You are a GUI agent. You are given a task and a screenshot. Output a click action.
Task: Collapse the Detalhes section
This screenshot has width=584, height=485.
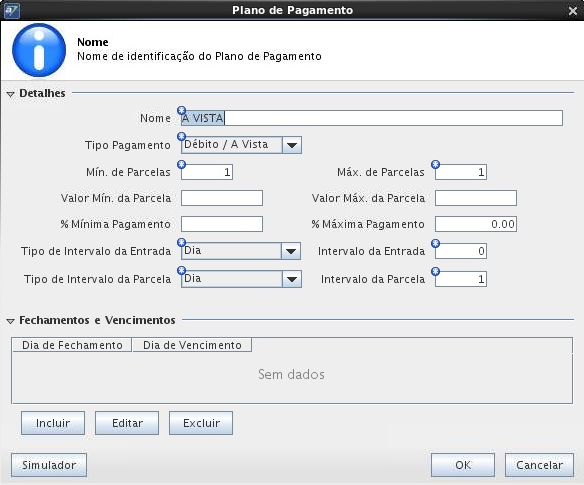10,94
